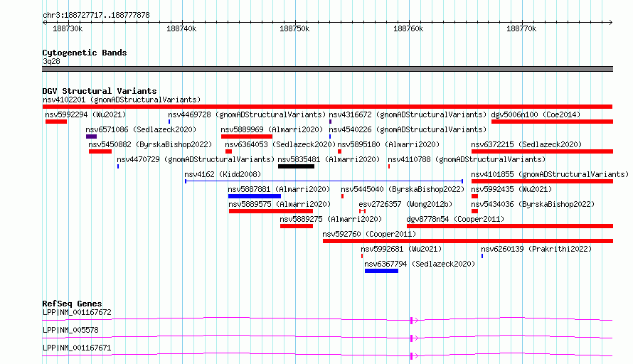Click nsv5992435 (Wu2021) label
The height and width of the screenshot is (364, 633).
pos(511,189)
